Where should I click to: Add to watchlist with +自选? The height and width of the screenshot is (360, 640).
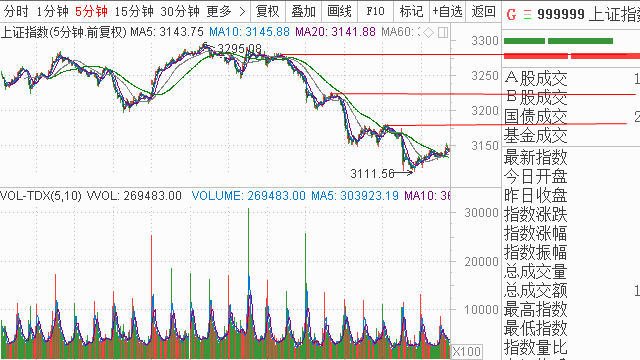click(447, 11)
